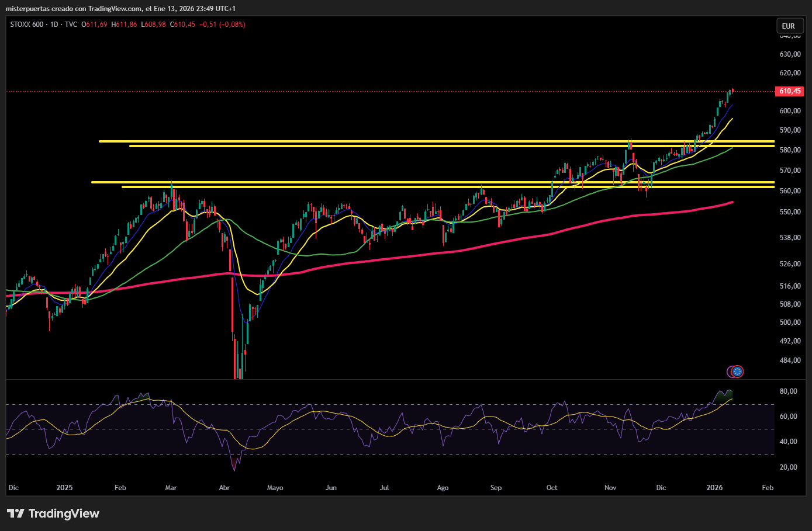This screenshot has width=812, height=531.
Task: Click the 20,00 RSI scale label
Action: click(789, 467)
